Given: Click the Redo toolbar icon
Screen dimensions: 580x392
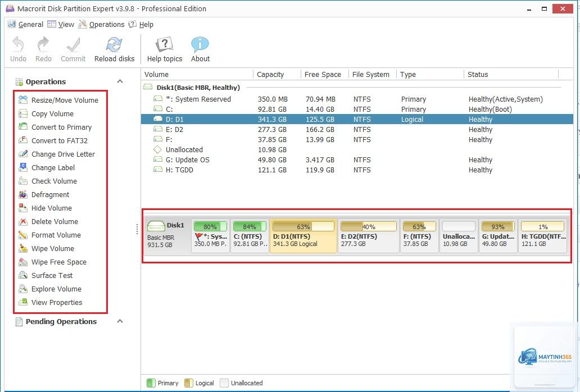Looking at the screenshot, I should pyautogui.click(x=43, y=44).
